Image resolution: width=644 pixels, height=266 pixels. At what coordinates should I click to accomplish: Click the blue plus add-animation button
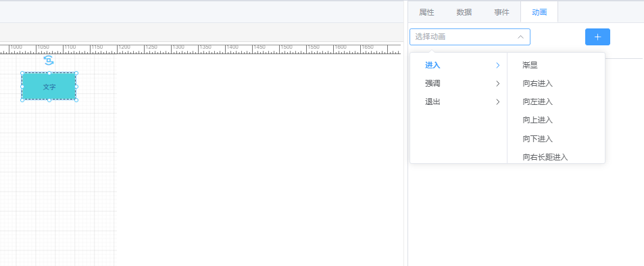(x=597, y=37)
